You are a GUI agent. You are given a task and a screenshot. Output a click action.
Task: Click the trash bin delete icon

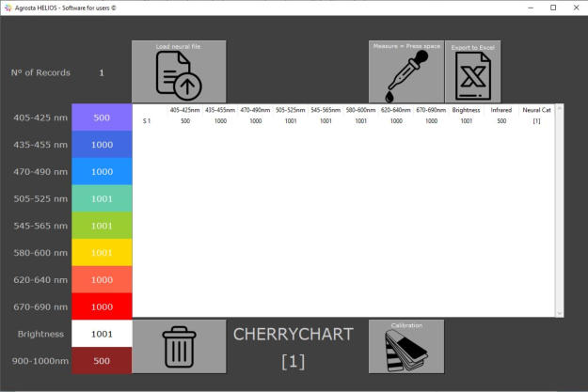tap(179, 346)
